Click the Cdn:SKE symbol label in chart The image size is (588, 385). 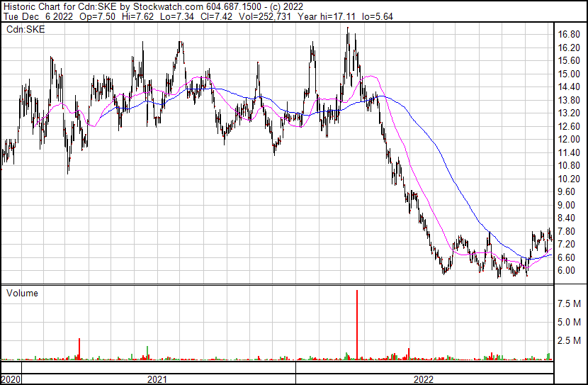click(24, 30)
